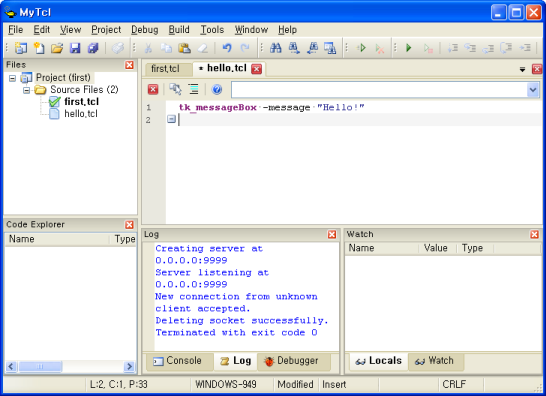Click the editor toolbar search icon

(x=175, y=89)
